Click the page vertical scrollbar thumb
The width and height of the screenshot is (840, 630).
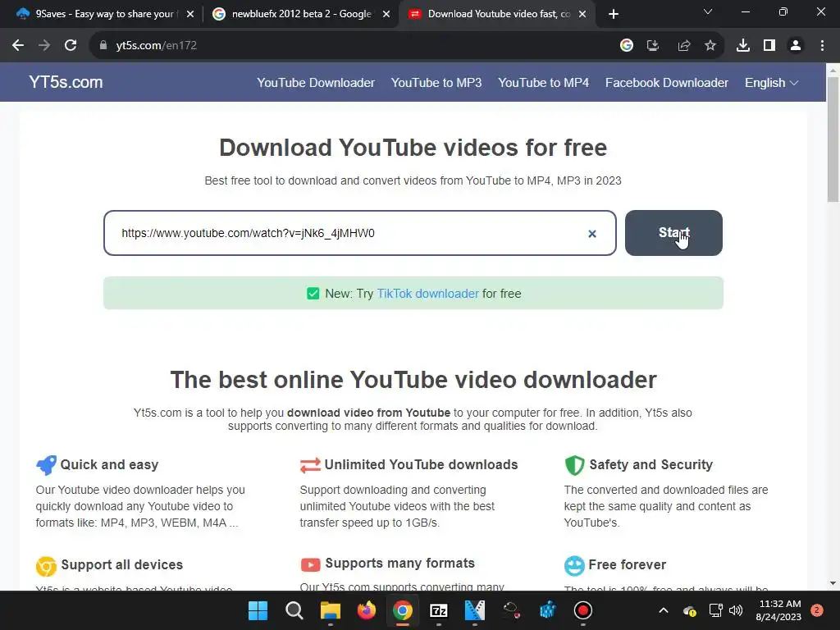pyautogui.click(x=833, y=139)
